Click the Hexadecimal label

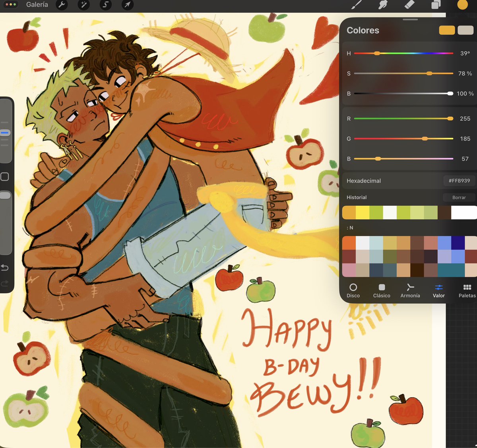(x=364, y=181)
